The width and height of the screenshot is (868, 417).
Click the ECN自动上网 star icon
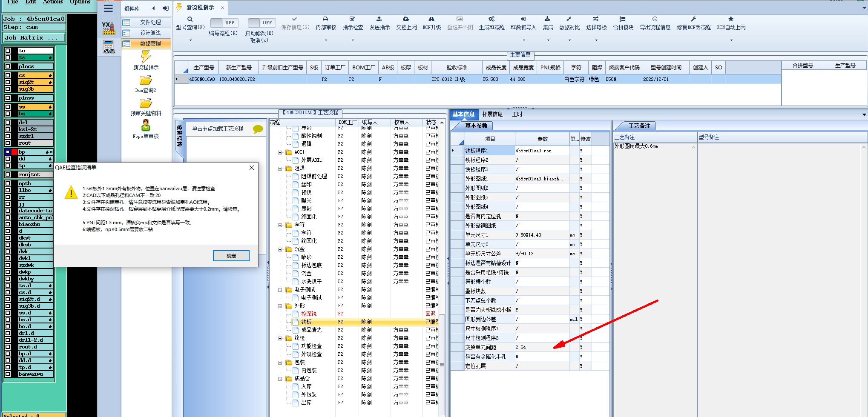[x=731, y=19]
